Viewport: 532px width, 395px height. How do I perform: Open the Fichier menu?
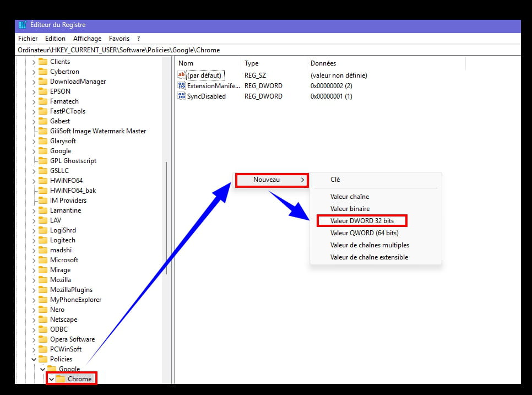click(x=28, y=39)
